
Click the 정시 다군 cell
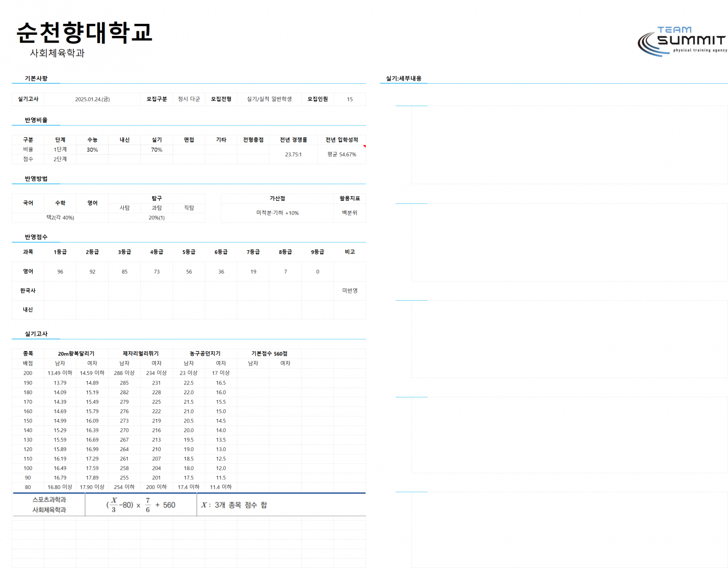pos(189,99)
